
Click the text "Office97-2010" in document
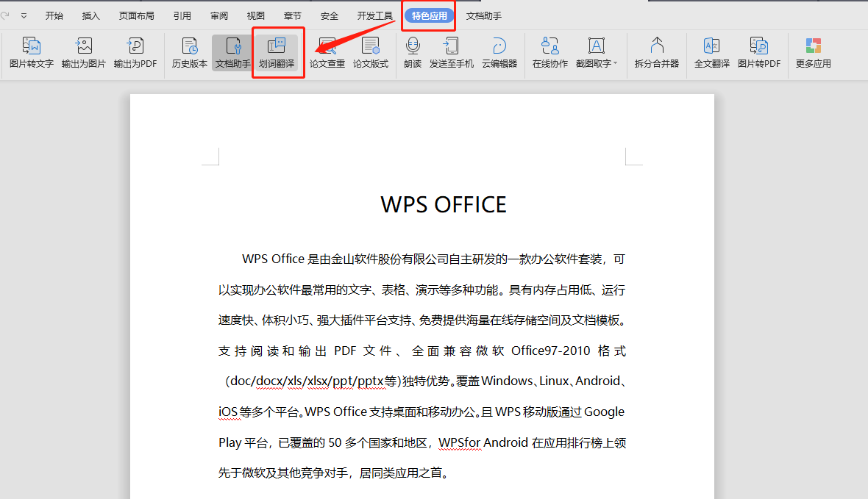tap(551, 351)
